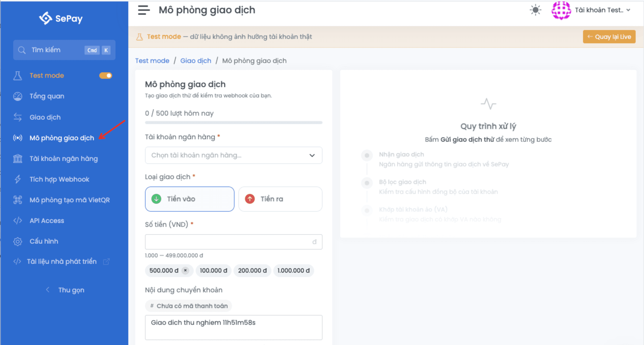Click the Nhận giao dịch step dot
Screen dimensions: 644x345
coord(367,156)
